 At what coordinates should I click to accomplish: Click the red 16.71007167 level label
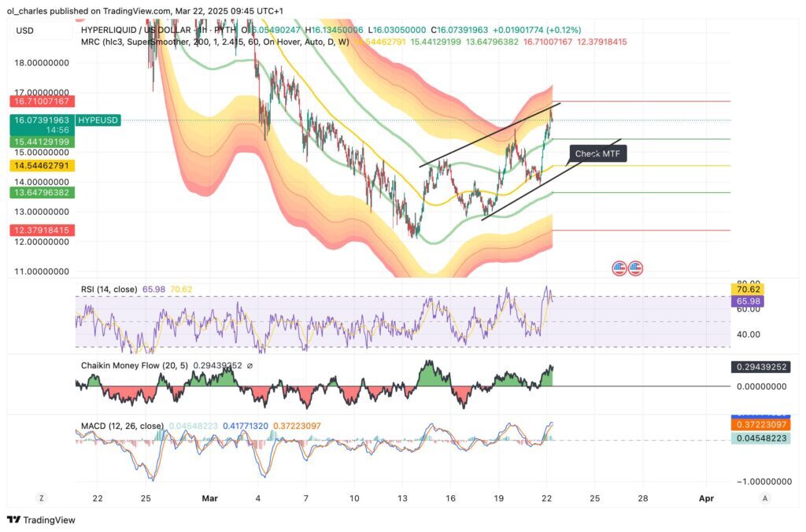point(42,102)
